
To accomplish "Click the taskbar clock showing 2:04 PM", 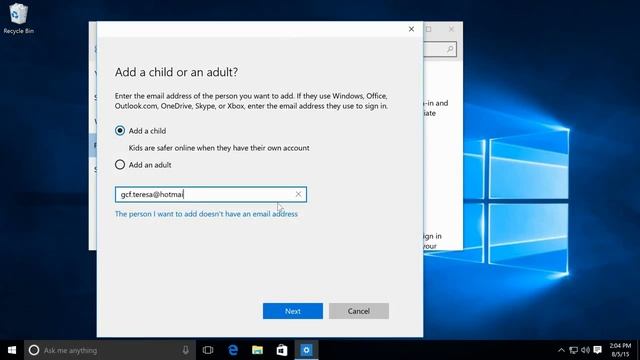I will (x=620, y=350).
